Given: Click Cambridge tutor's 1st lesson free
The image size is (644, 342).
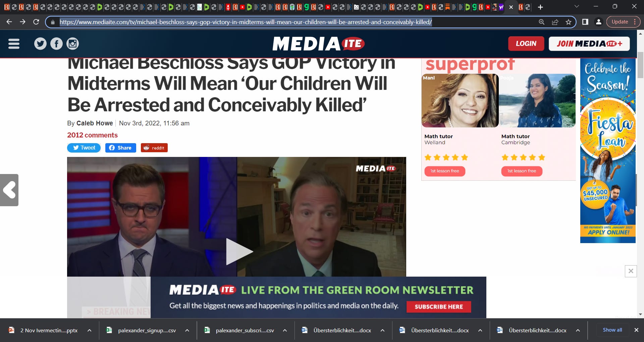Looking at the screenshot, I should coord(522,171).
